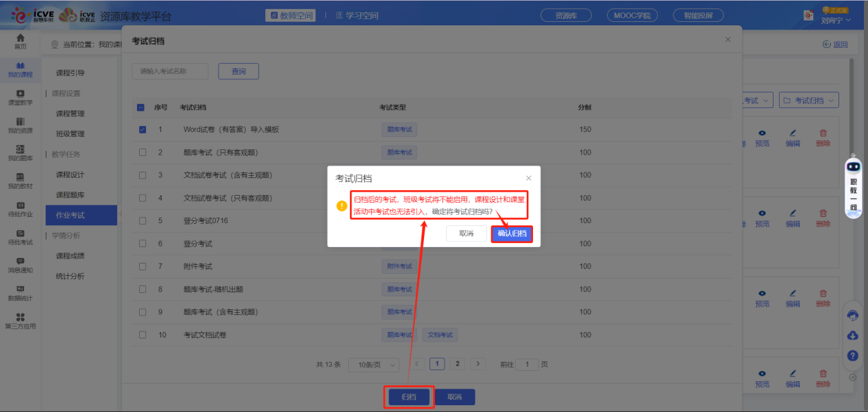The height and width of the screenshot is (412, 868).
Task: Open the 刘青宁 user account dropdown
Action: point(835,21)
